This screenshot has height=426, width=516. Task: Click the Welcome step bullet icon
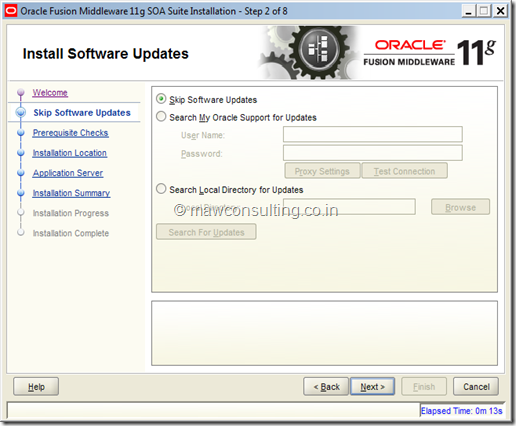coord(21,92)
